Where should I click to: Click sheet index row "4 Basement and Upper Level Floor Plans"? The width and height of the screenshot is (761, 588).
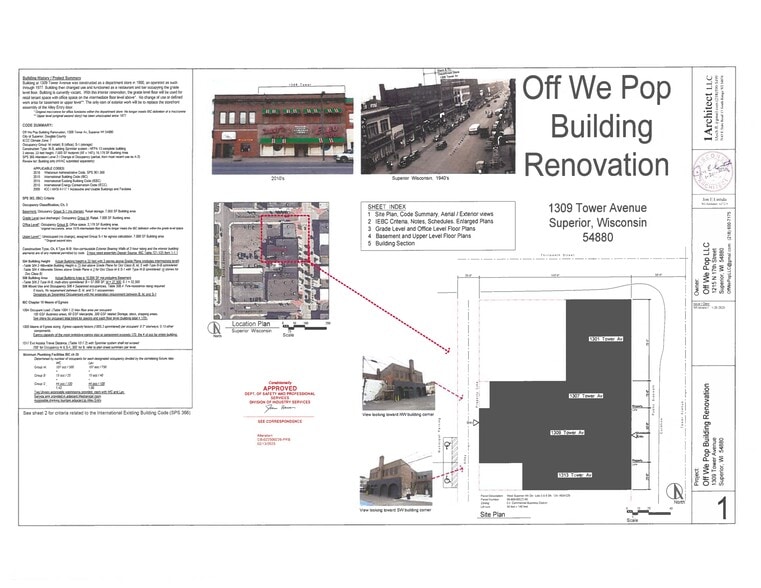[419, 236]
